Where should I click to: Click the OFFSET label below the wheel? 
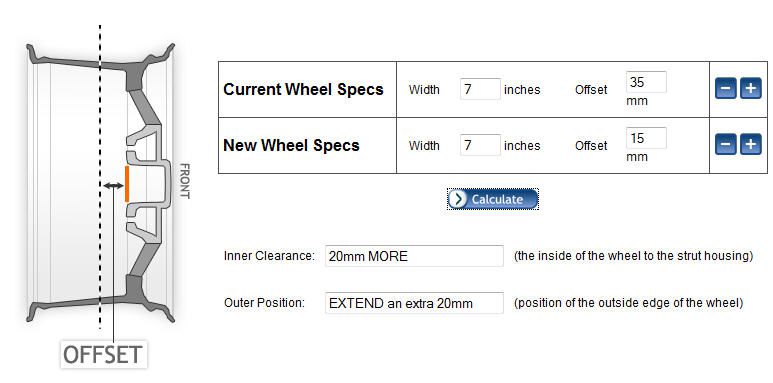pos(104,354)
